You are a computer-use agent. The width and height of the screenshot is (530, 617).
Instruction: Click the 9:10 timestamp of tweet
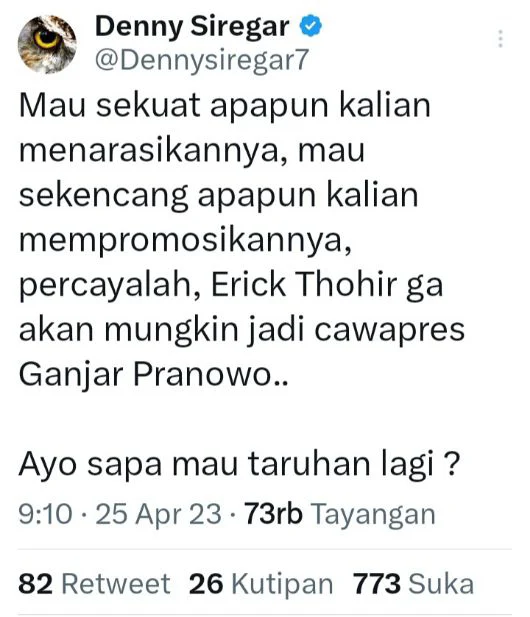coord(46,514)
